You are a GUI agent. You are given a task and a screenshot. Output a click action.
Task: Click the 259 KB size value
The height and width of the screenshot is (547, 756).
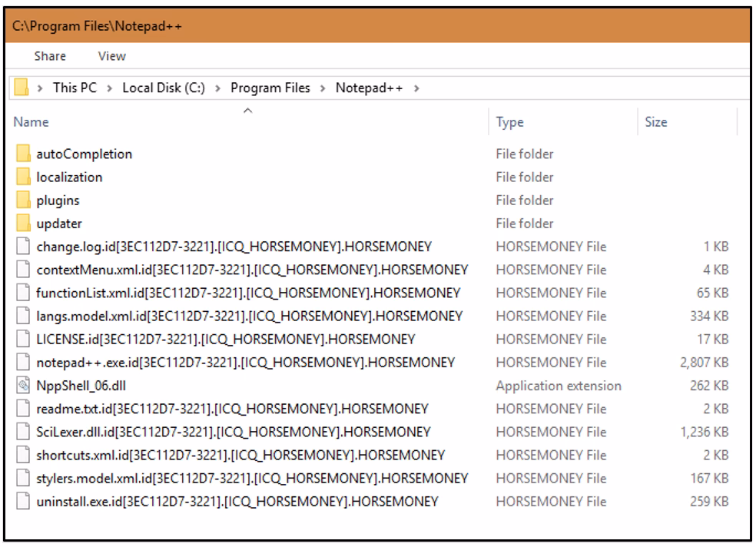[708, 501]
